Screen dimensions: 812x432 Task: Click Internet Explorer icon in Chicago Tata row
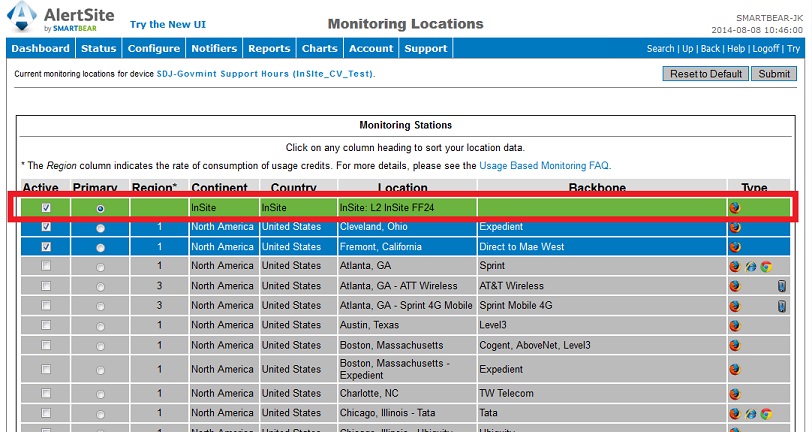point(750,413)
